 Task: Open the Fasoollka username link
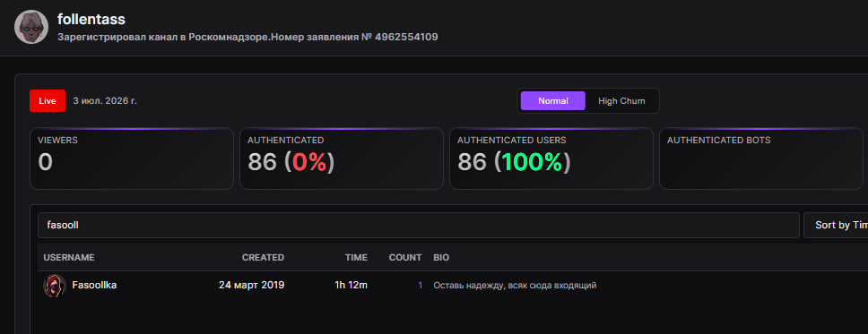(x=94, y=286)
